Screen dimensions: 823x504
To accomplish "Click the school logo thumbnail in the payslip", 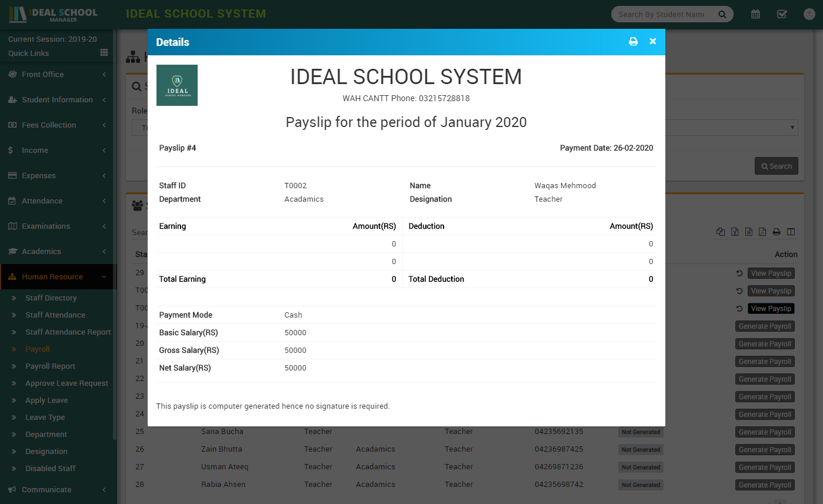I will click(x=177, y=85).
